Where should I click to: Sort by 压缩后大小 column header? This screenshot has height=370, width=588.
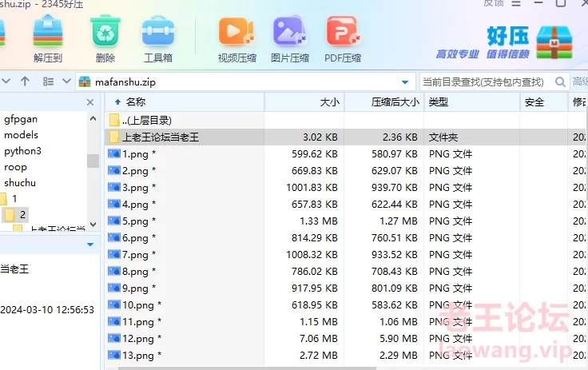coord(384,102)
